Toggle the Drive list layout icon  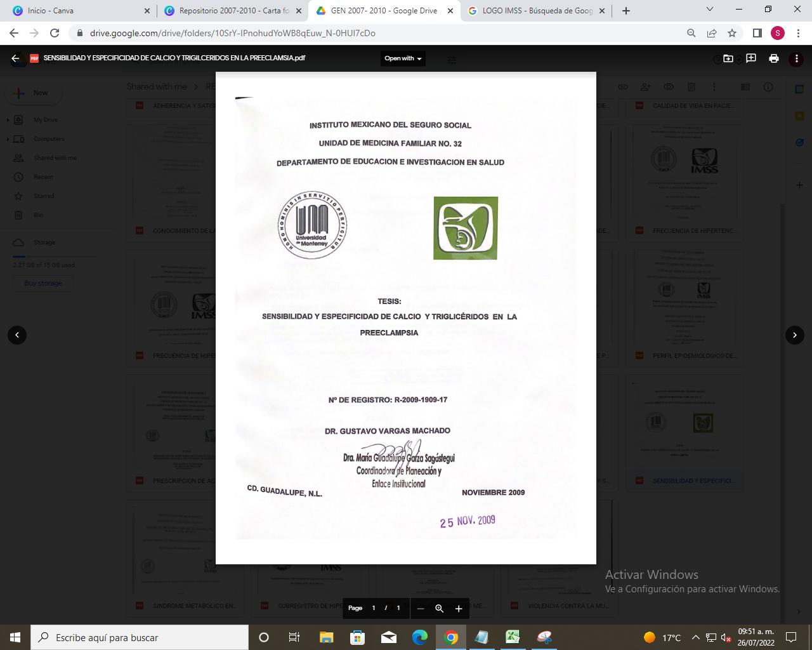coord(745,86)
